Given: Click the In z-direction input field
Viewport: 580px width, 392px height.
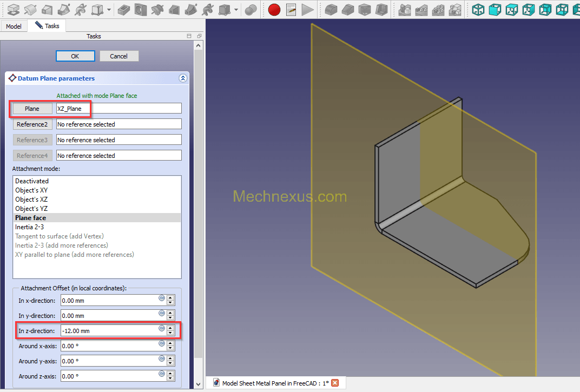Looking at the screenshot, I should pyautogui.click(x=108, y=331).
